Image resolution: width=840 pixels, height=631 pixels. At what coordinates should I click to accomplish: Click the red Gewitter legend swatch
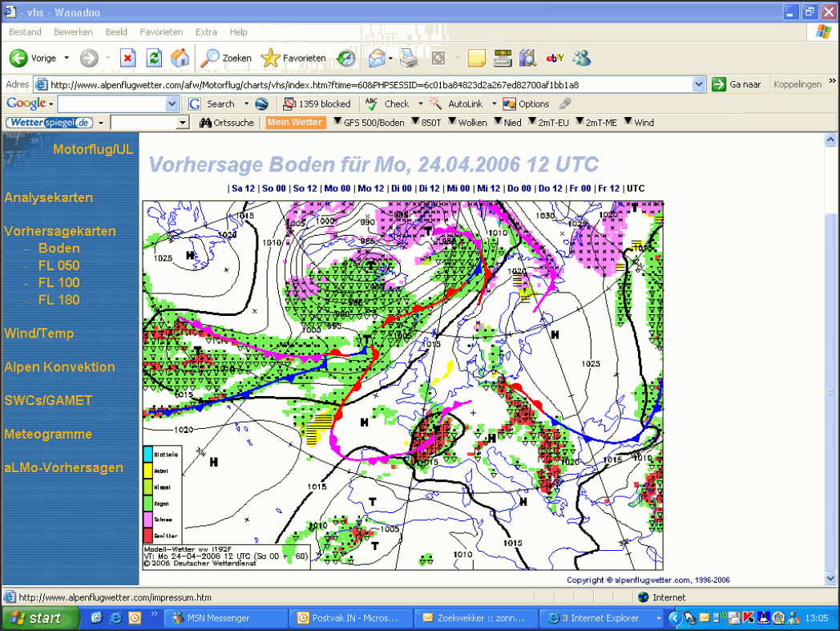147,536
